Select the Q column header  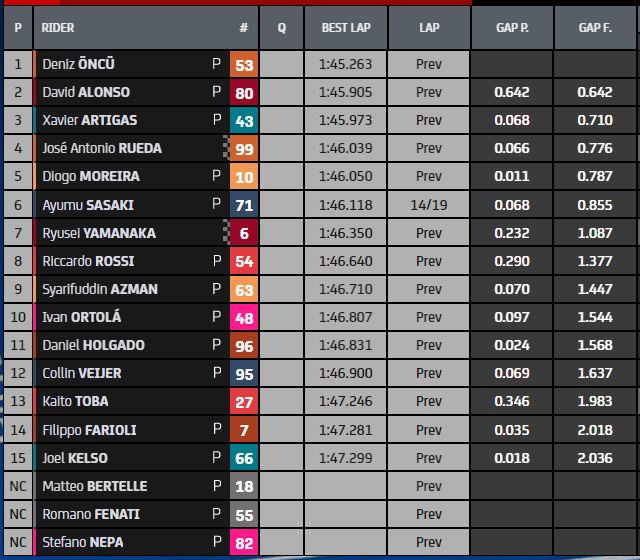tap(282, 28)
